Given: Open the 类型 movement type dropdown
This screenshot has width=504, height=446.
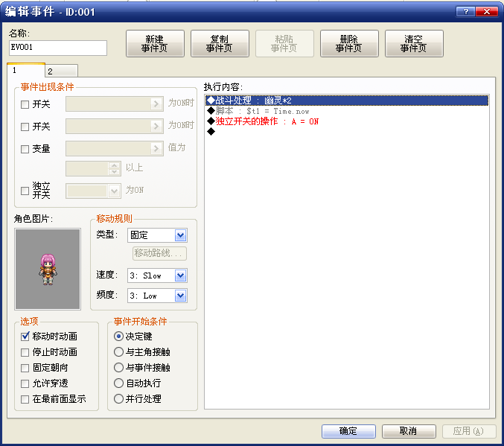Looking at the screenshot, I should pos(157,235).
